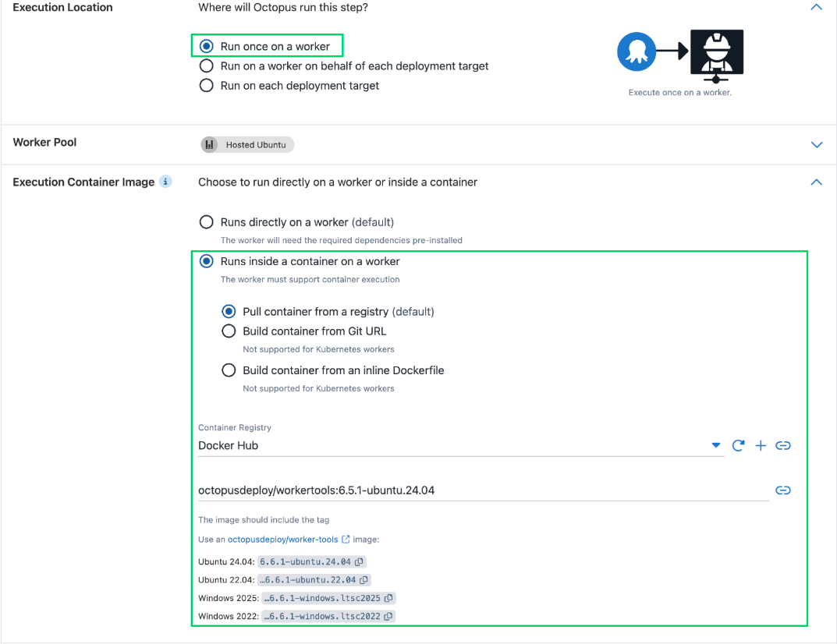Screen dimensions: 837x644
Task: Select Build container from Git URL
Action: [x=229, y=331]
